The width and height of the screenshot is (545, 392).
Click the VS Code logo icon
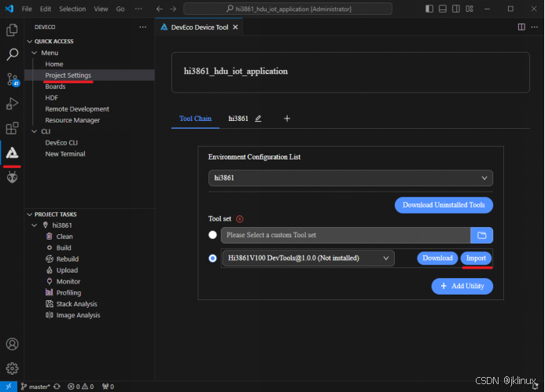pos(9,9)
